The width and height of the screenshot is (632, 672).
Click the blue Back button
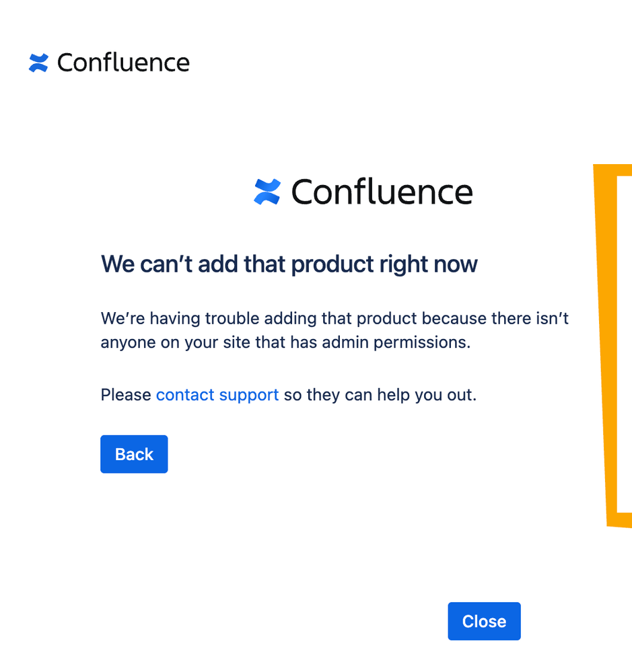click(134, 454)
